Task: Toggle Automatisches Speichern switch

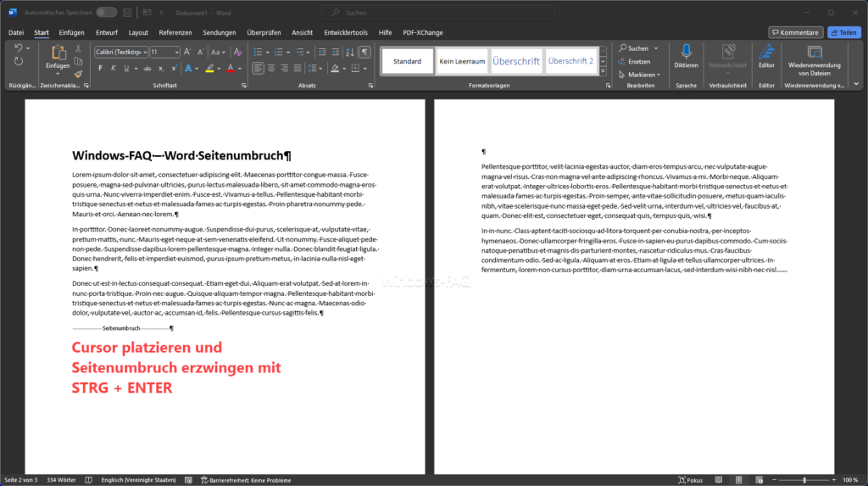Action: click(x=106, y=12)
